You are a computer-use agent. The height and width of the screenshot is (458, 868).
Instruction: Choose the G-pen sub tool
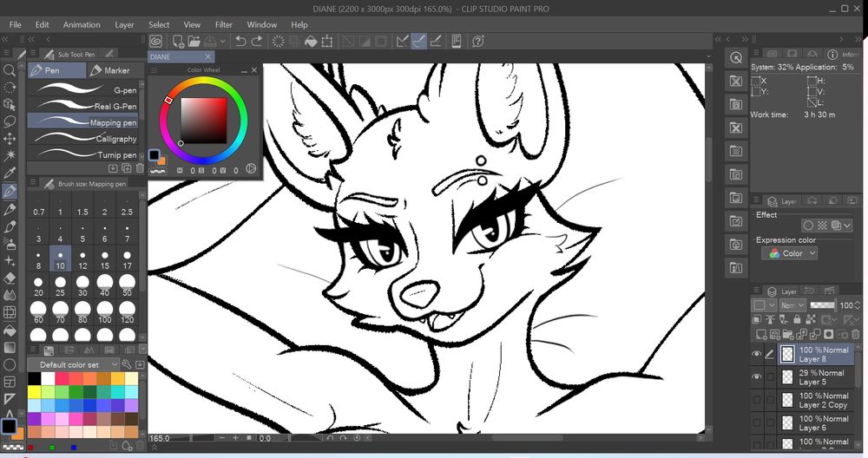83,89
